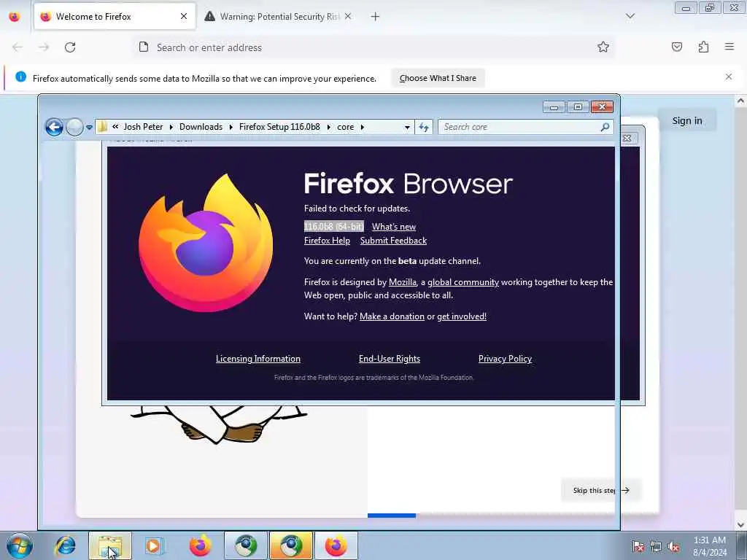Expand arrow after Downloads in breadcrumb
Image resolution: width=747 pixels, height=560 pixels.
click(x=231, y=127)
